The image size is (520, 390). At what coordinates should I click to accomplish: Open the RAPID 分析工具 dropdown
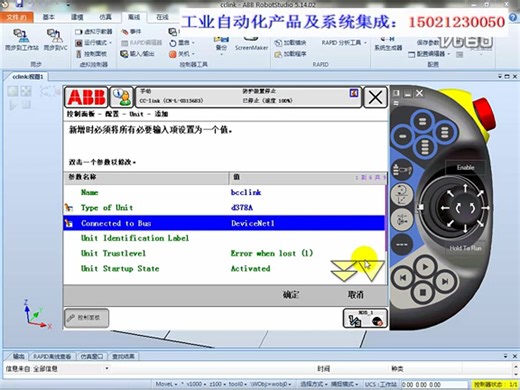344,43
